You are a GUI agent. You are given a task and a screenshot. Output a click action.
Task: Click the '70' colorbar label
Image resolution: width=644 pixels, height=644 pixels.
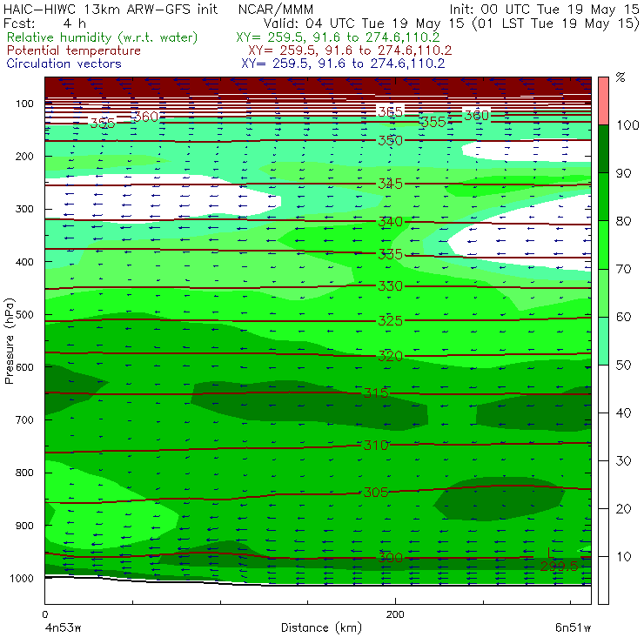click(x=623, y=269)
